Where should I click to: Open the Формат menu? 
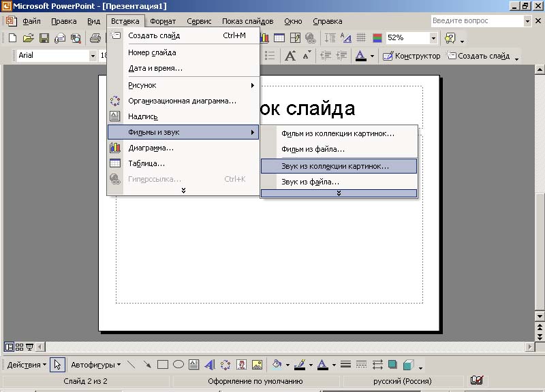tap(163, 21)
